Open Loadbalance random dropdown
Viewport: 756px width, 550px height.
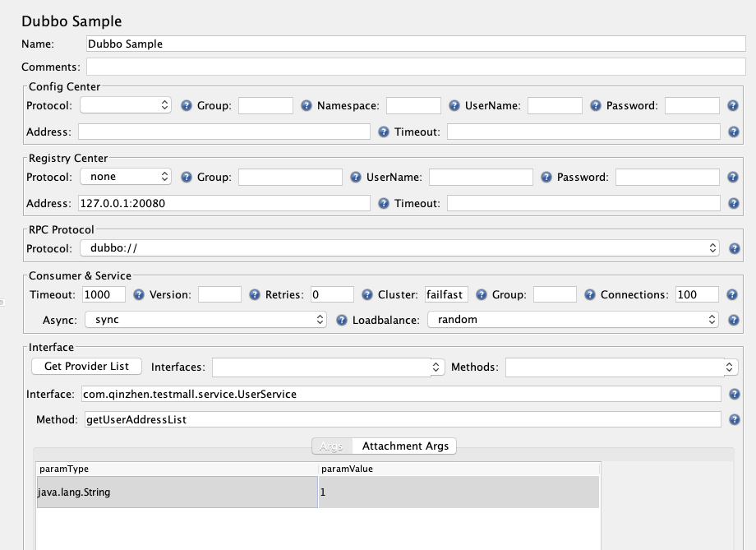pyautogui.click(x=573, y=319)
